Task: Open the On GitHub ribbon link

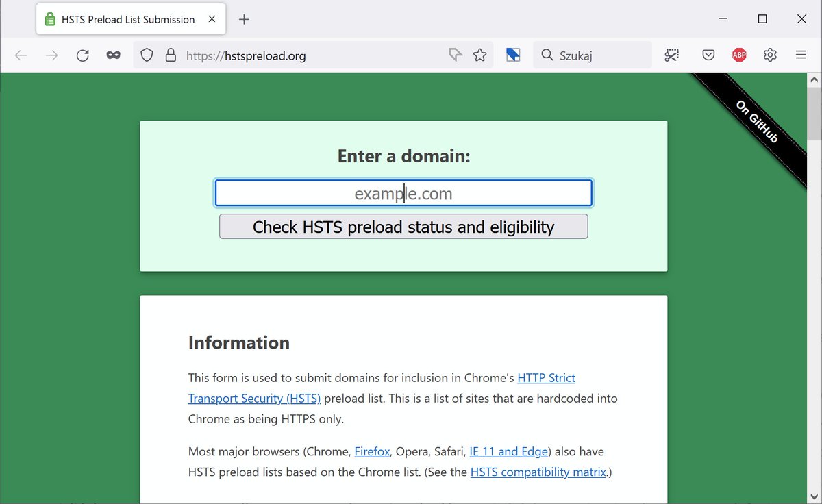Action: coord(756,121)
